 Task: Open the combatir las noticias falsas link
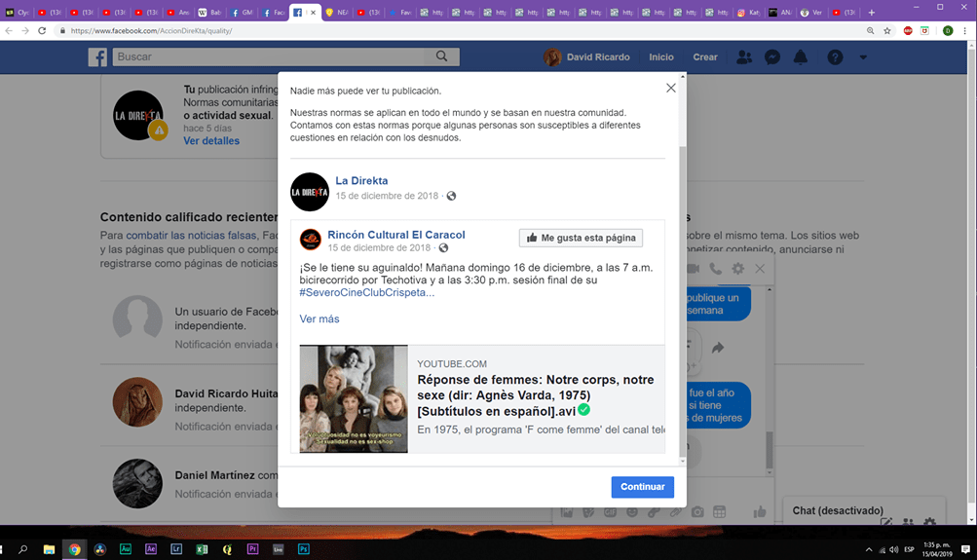(191, 236)
